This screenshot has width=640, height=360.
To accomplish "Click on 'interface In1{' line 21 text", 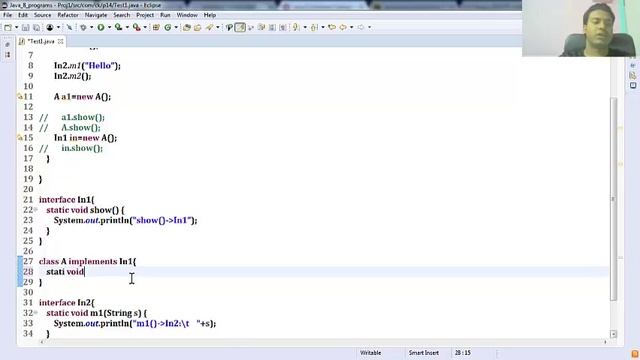I will [67, 200].
